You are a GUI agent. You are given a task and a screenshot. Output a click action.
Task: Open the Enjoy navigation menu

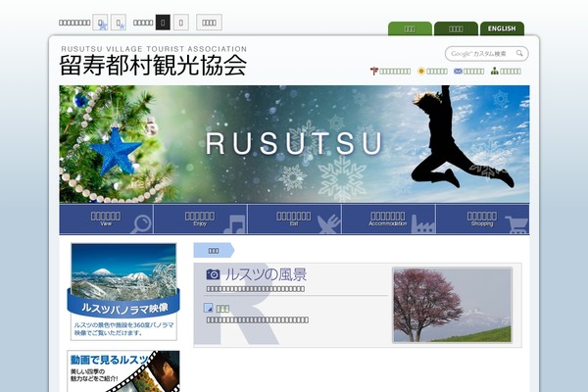[200, 220]
